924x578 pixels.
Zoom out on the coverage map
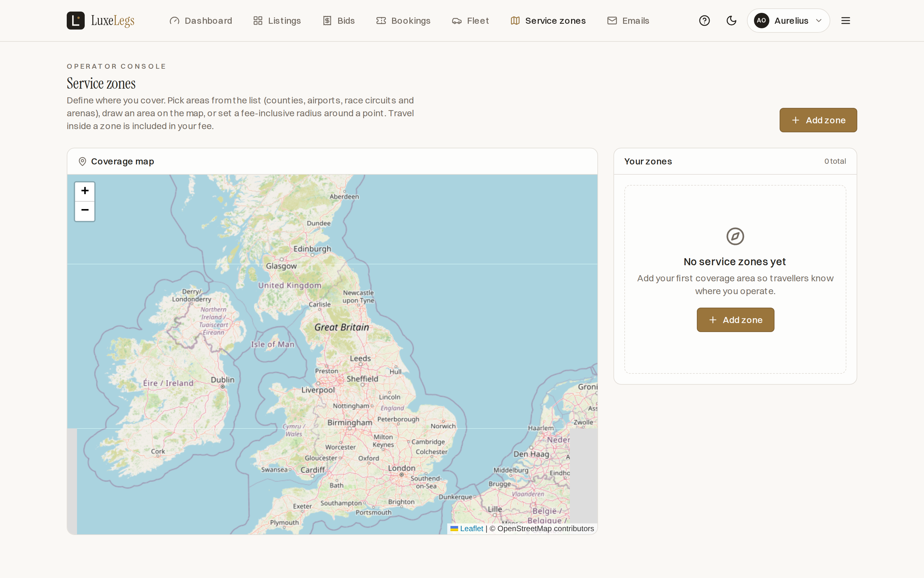[x=85, y=211]
